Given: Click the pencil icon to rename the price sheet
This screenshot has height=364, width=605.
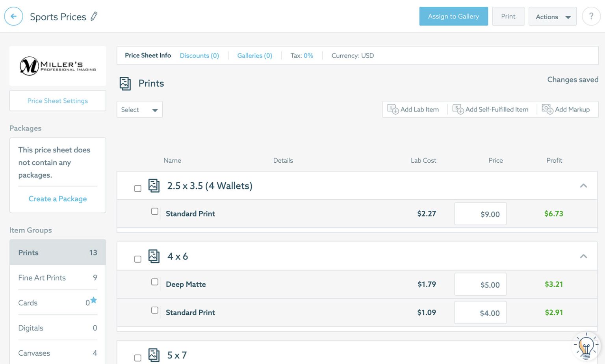Looking at the screenshot, I should (x=93, y=17).
